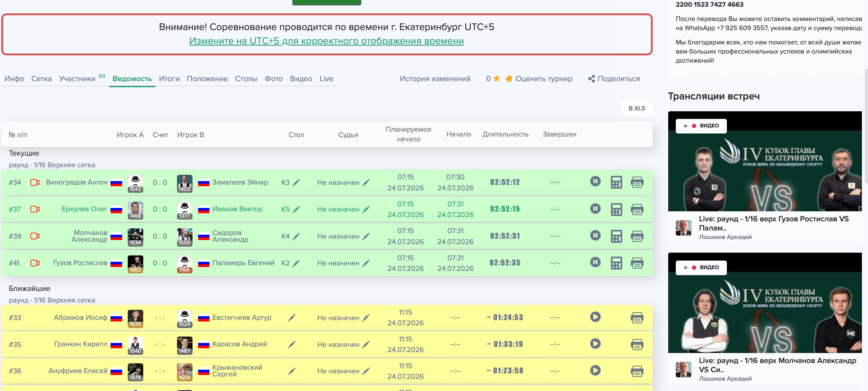The height and width of the screenshot is (391, 868).
Task: Open the Live tab
Action: click(x=326, y=79)
